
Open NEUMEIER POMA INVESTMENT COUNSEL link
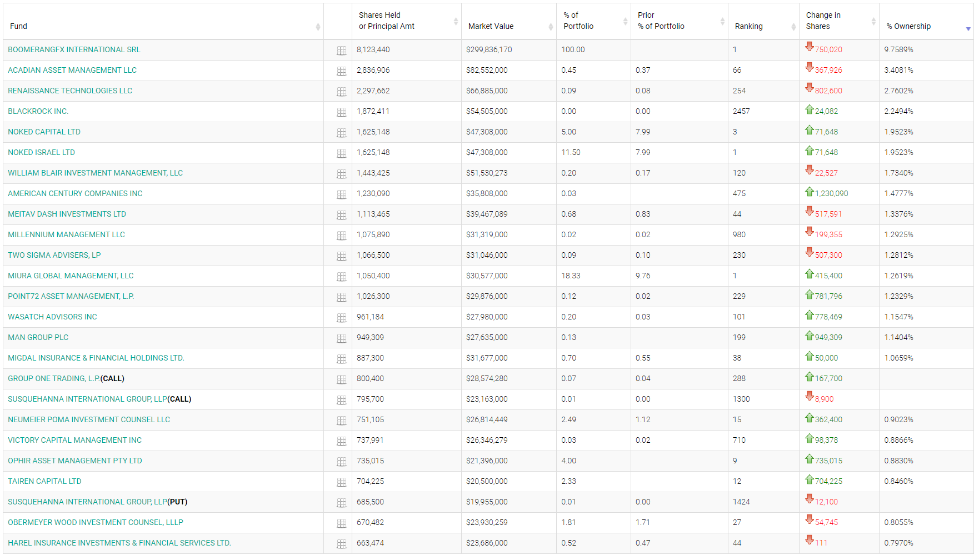tap(89, 419)
